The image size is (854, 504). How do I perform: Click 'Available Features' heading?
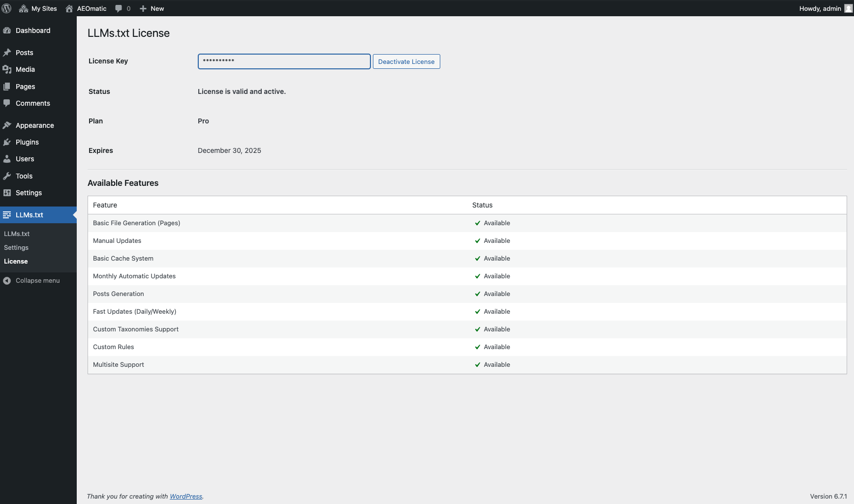point(123,183)
